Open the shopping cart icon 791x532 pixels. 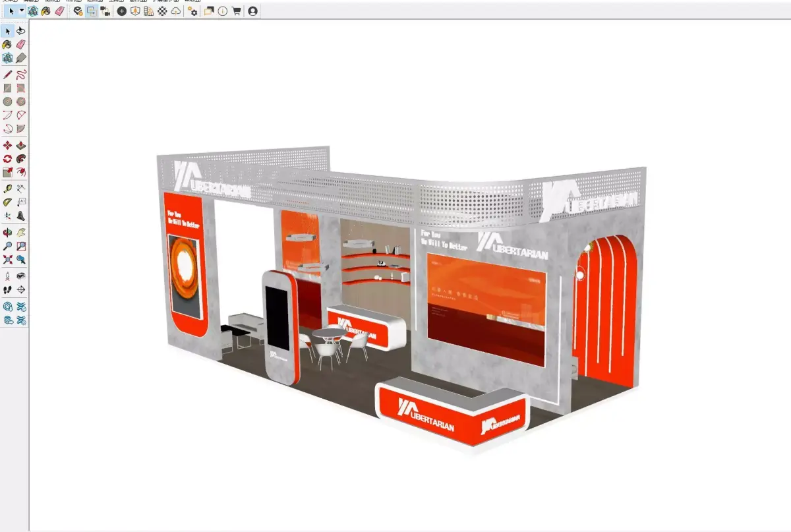click(236, 11)
